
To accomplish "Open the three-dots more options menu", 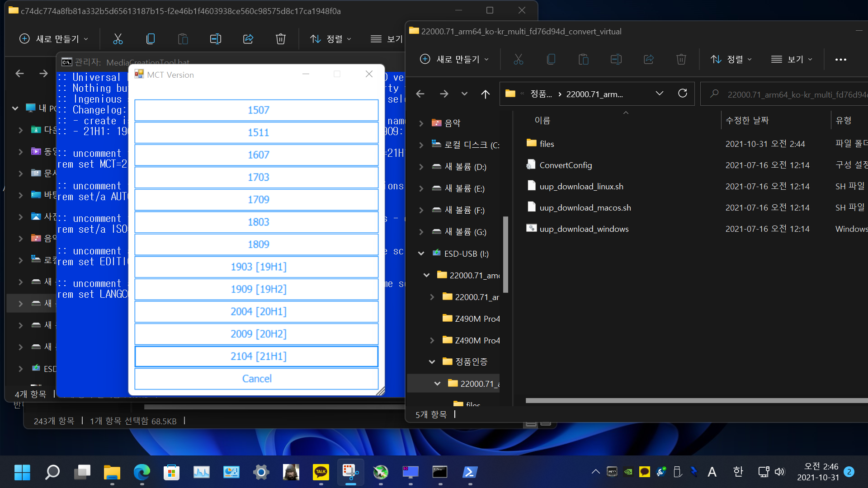I will (840, 59).
